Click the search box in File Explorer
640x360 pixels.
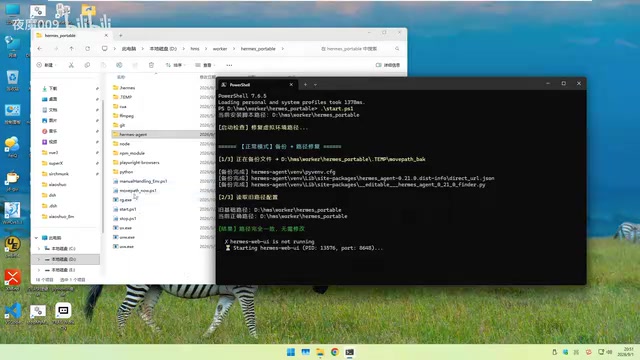(x=360, y=49)
